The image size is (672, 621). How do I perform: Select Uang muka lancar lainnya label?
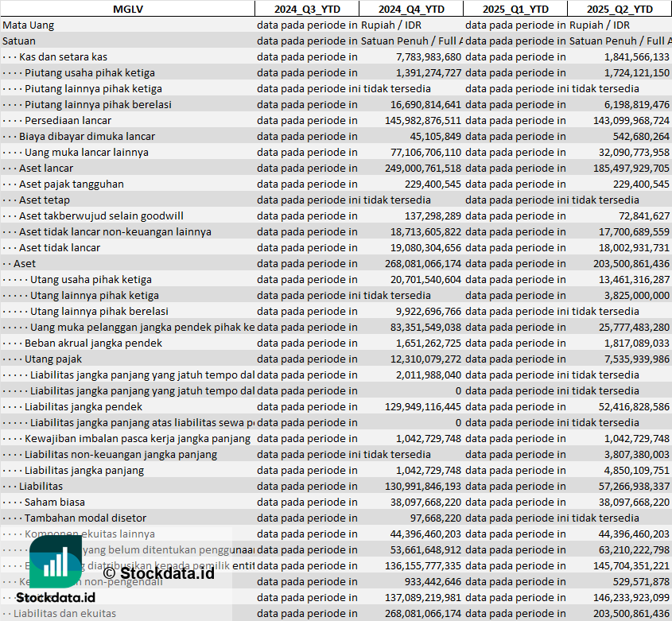pyautogui.click(x=87, y=152)
